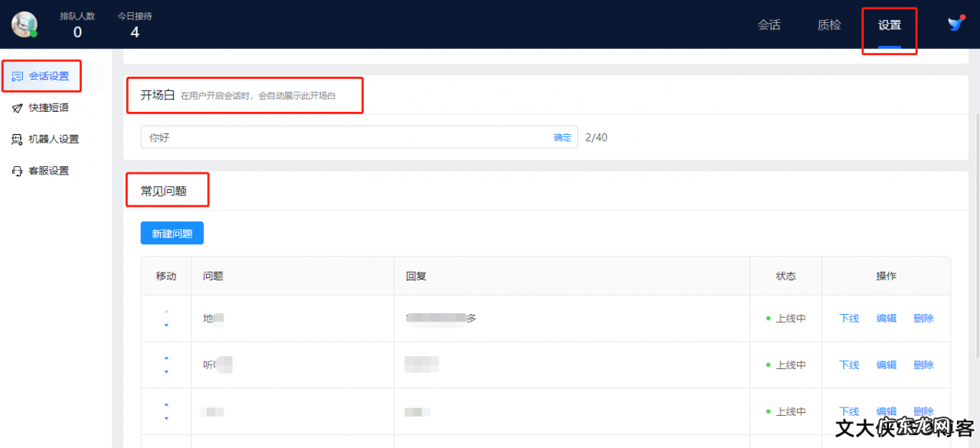Move second question row up
This screenshot has width=980, height=448.
click(166, 358)
